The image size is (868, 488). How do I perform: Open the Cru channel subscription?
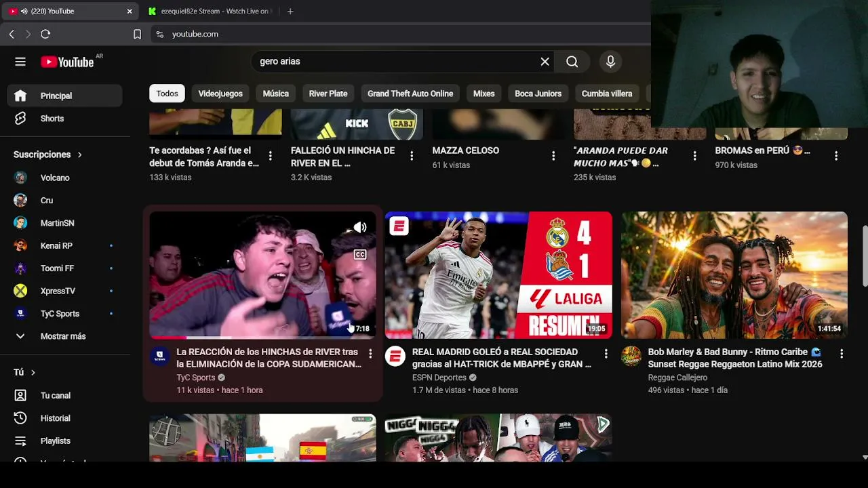coord(64,201)
